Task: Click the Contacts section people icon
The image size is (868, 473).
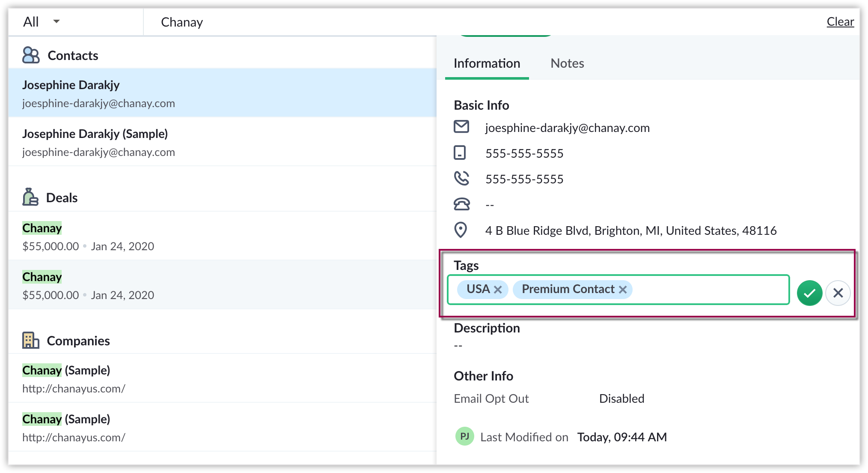Action: [31, 55]
